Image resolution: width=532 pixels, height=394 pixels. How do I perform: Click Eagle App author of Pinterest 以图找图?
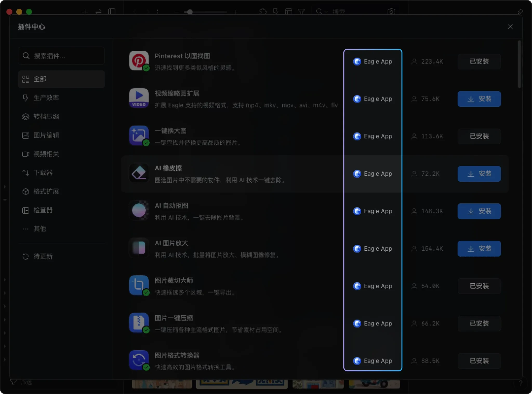pos(373,62)
